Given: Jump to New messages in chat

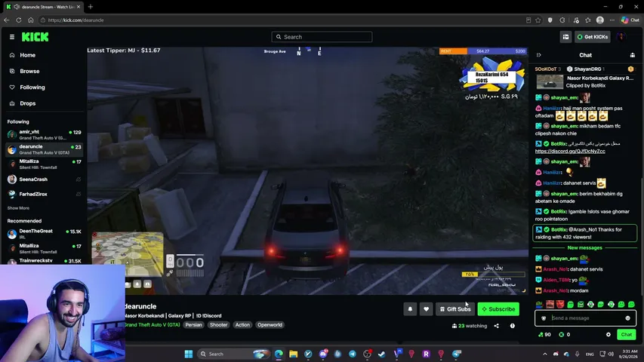Looking at the screenshot, I should click(x=584, y=248).
